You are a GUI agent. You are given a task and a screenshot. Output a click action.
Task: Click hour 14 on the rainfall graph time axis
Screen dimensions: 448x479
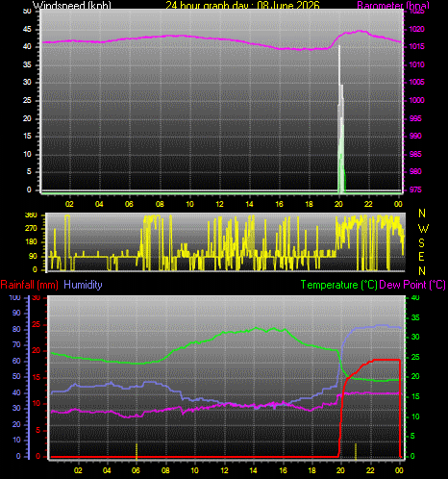(253, 470)
